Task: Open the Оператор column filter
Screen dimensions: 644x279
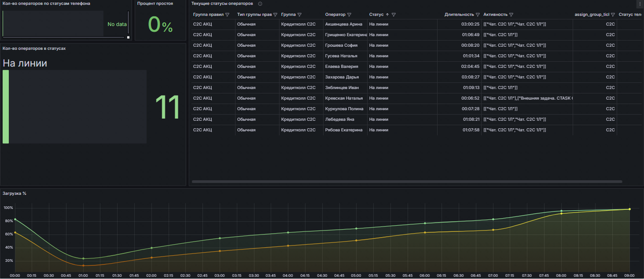Action: 349,15
